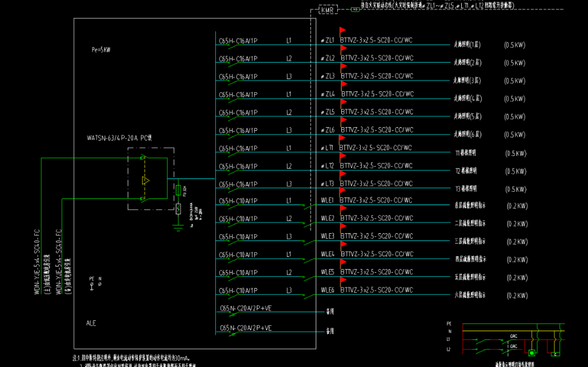
Task: Click the FU 32A fuse symbol
Action: click(x=178, y=190)
